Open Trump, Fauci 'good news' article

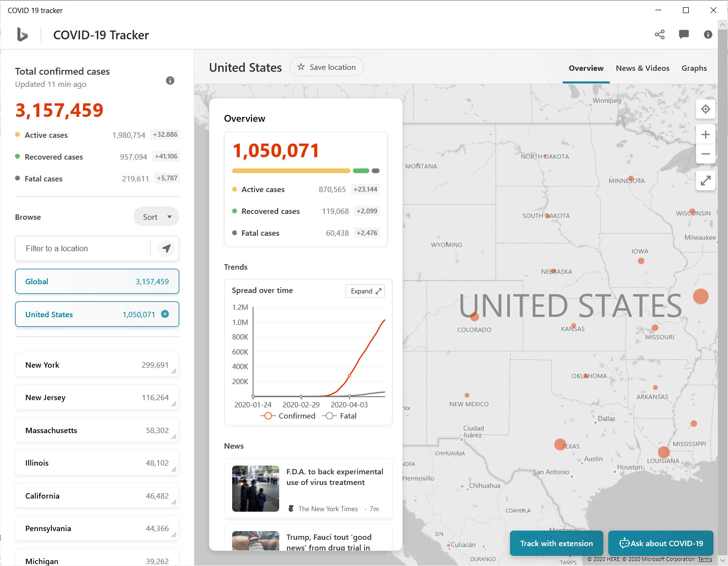point(308,537)
